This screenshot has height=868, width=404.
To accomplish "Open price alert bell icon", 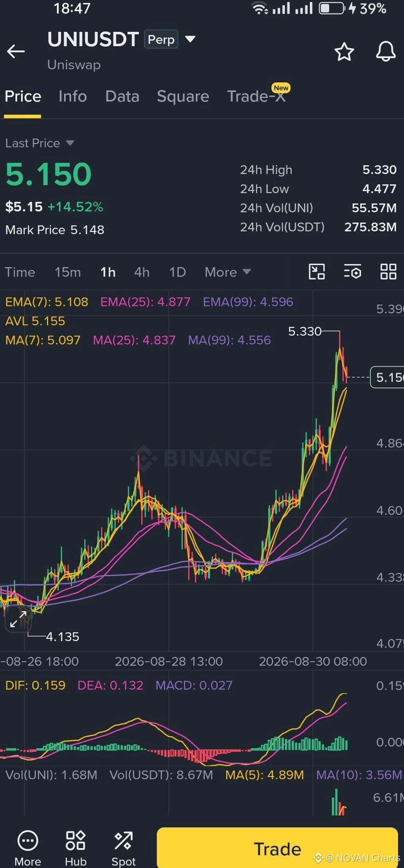I will (x=386, y=51).
